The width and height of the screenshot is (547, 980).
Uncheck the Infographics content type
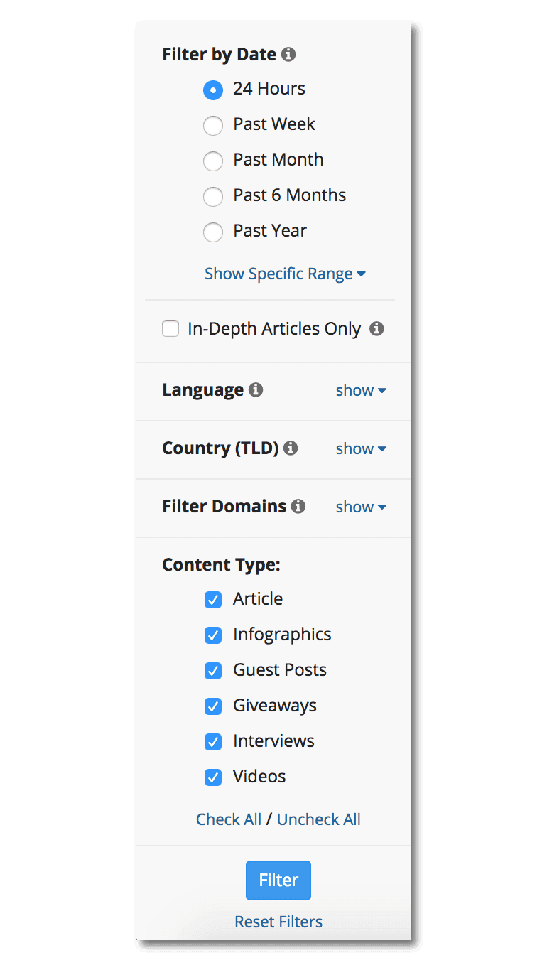[x=213, y=635]
